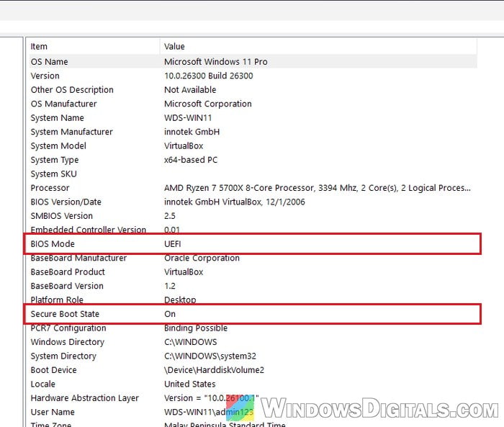Click Binding Possible value
Viewport: 504px width, 427px height.
coord(196,328)
